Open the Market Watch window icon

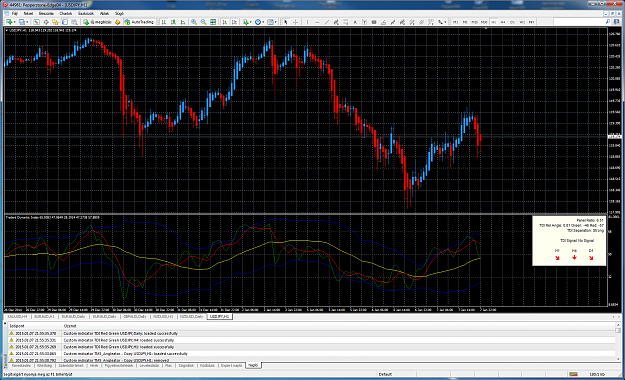(x=36, y=22)
